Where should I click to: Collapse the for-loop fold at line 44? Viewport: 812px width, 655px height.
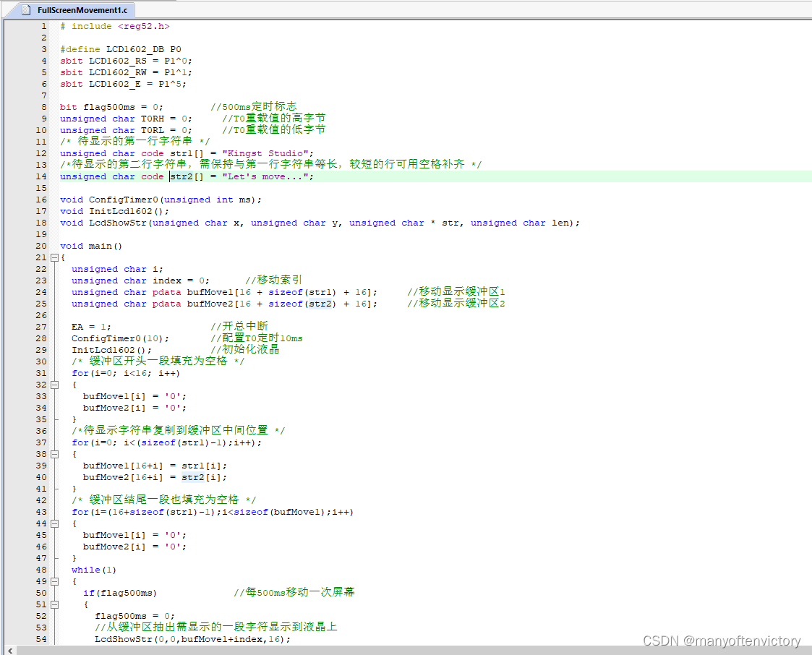tap(54, 523)
